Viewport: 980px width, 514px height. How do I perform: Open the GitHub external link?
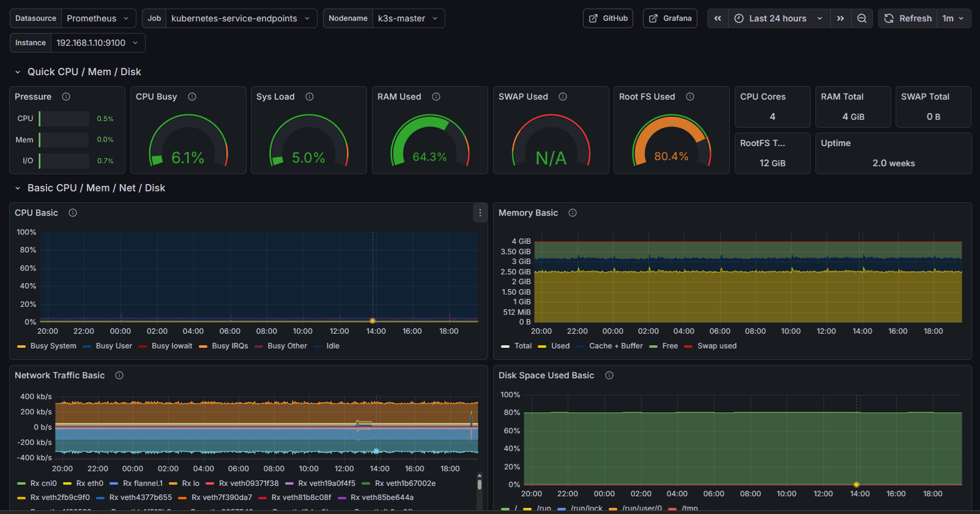(608, 18)
